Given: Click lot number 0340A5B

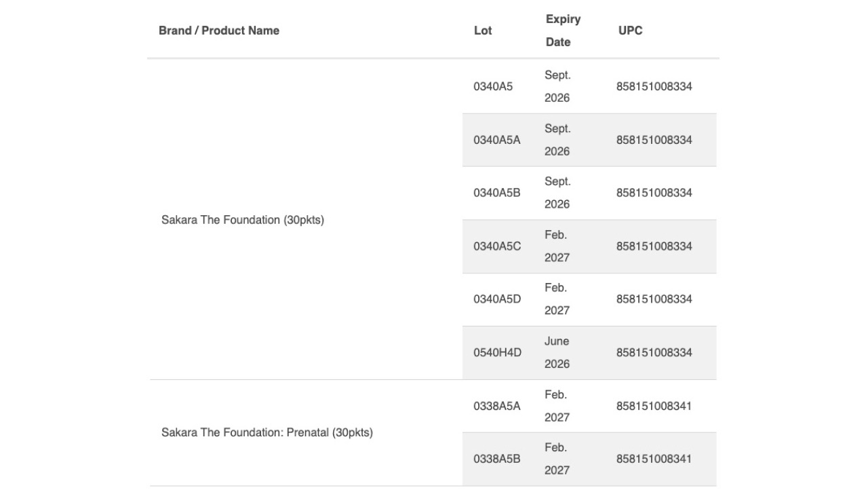Looking at the screenshot, I should 496,193.
